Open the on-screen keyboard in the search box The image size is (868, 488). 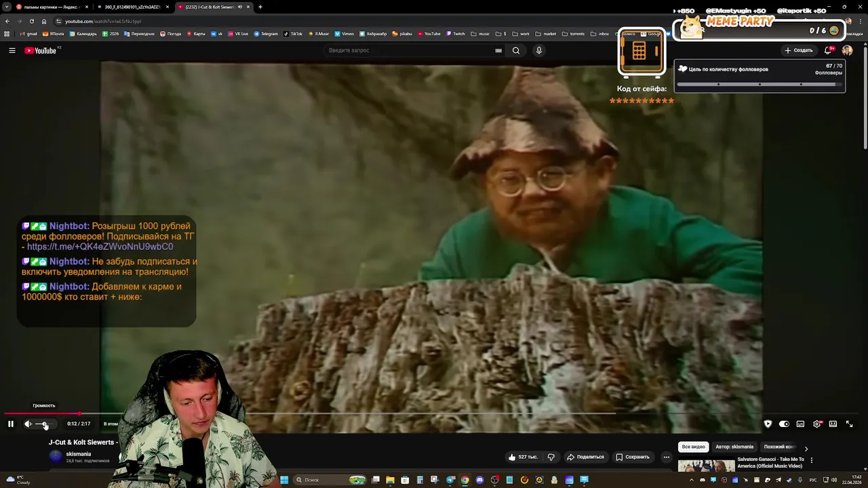click(x=498, y=50)
